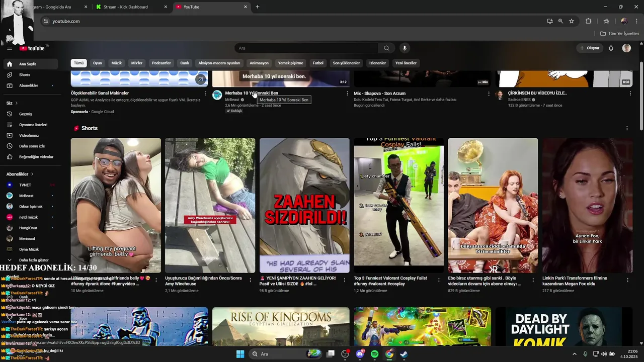Open options for Amy Winehouse short
644x362 pixels.
[251, 280]
